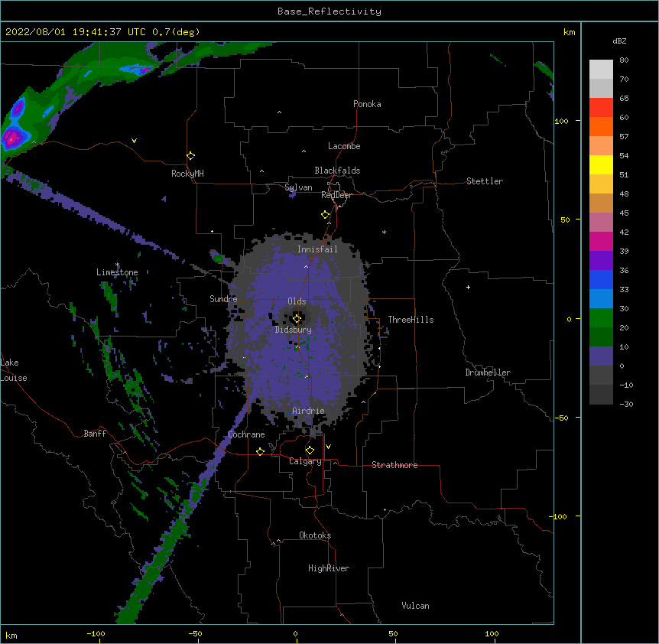Viewport: 659px width, 644px height.
Task: Click the Olds label
Action: pyautogui.click(x=297, y=301)
